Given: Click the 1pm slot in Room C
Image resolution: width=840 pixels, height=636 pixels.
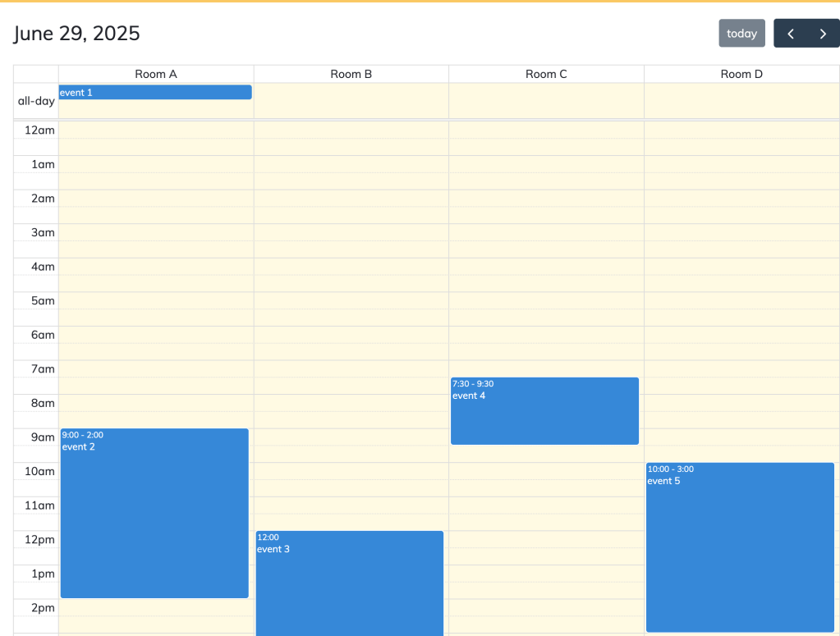Looking at the screenshot, I should [x=546, y=583].
